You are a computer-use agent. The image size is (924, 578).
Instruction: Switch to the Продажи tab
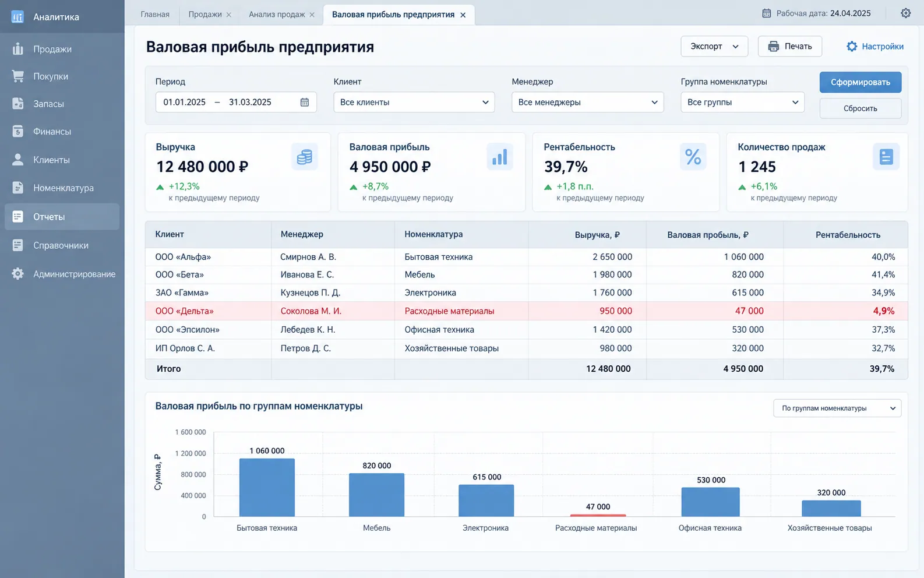[x=205, y=15]
